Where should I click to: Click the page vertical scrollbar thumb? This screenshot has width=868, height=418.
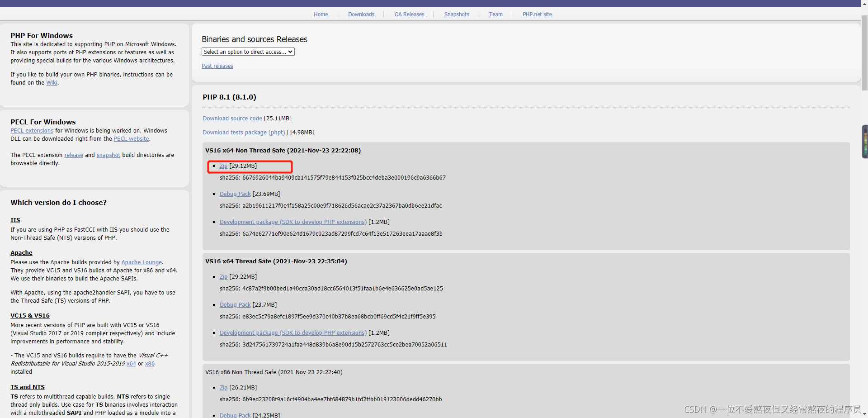click(864, 53)
